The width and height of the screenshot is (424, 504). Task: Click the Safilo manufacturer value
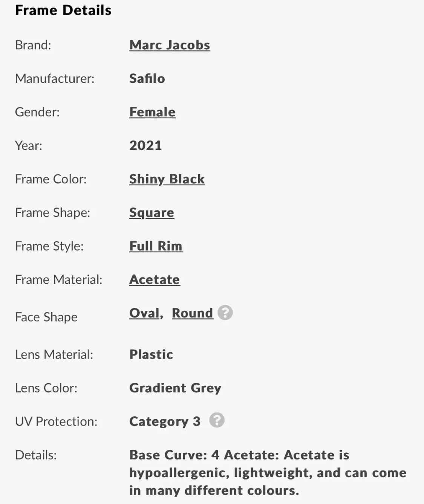147,78
